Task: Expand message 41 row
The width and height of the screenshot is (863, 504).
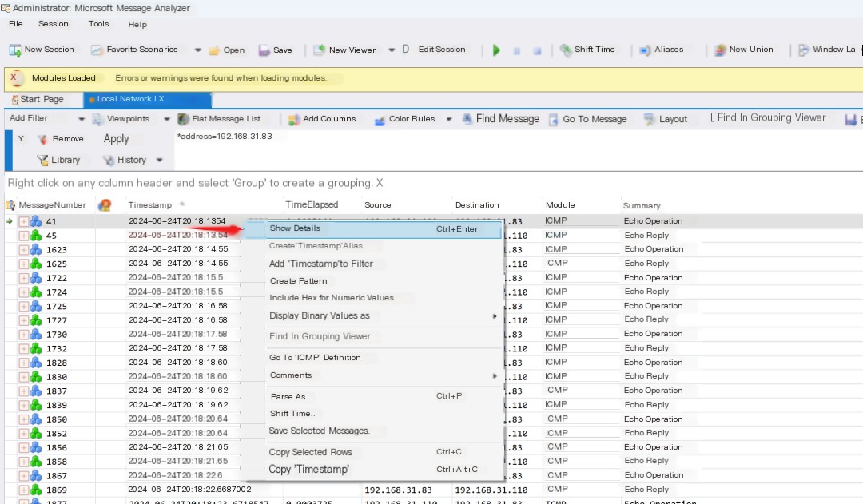Action: (x=24, y=222)
